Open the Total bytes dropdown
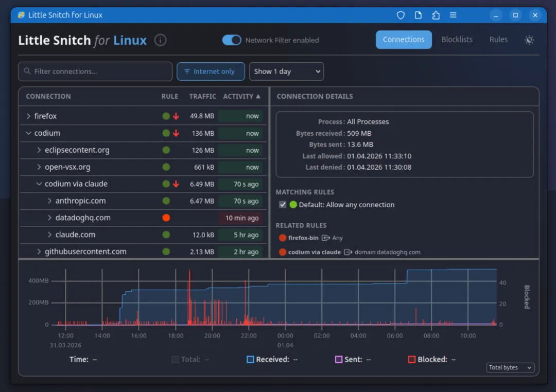Viewport: 556px width, 392px height. (510, 367)
